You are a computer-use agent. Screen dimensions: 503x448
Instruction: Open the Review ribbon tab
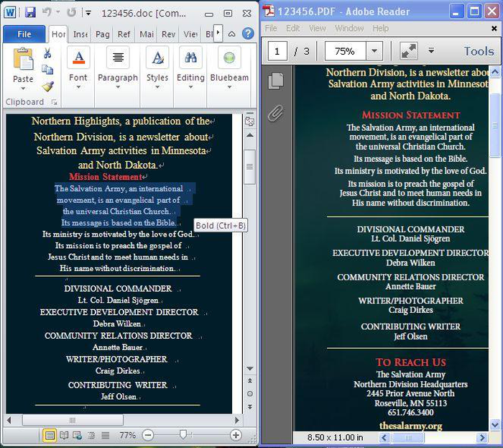[x=168, y=34]
